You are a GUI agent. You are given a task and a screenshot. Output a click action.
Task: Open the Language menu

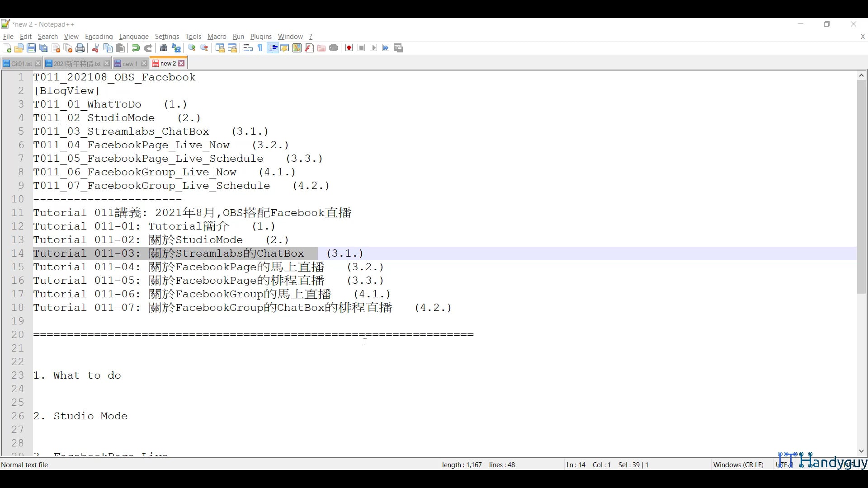[134, 37]
